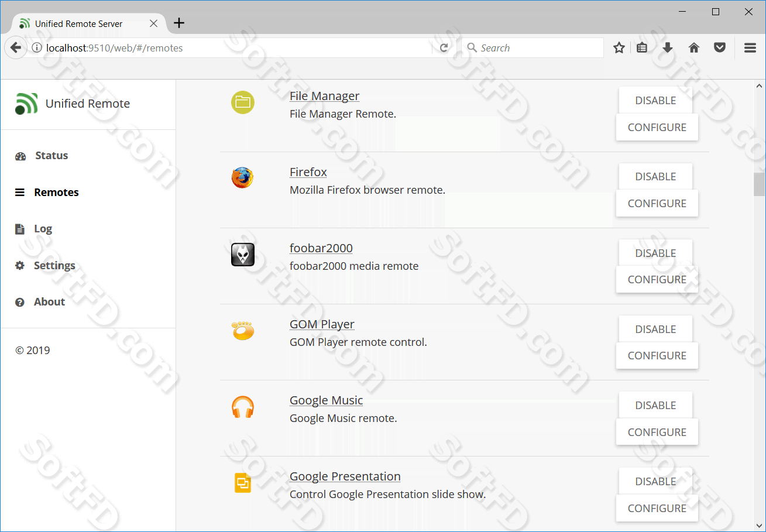Click the 'Mozilla Firefox browser remote.' description
The height and width of the screenshot is (532, 766).
(367, 190)
